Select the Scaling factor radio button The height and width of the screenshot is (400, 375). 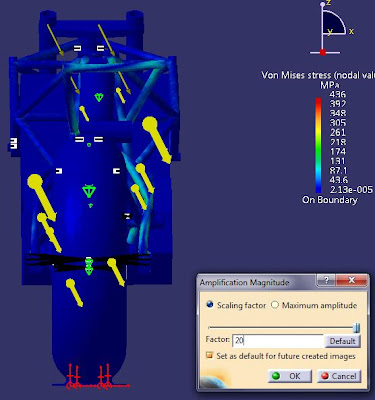pyautogui.click(x=210, y=305)
